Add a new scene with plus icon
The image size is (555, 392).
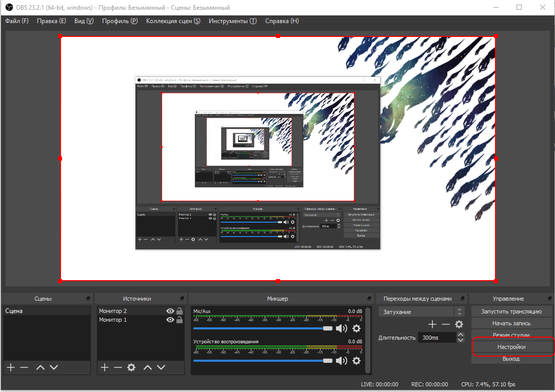point(11,367)
